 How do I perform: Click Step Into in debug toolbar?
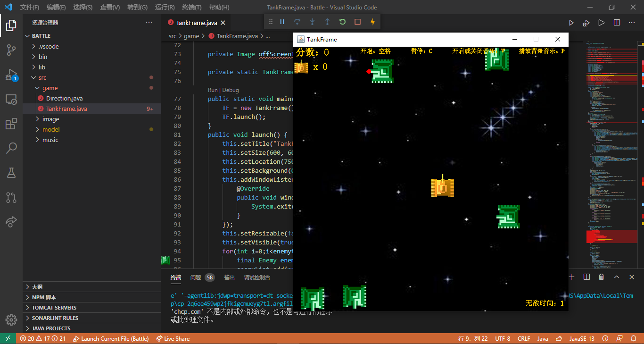pos(312,22)
